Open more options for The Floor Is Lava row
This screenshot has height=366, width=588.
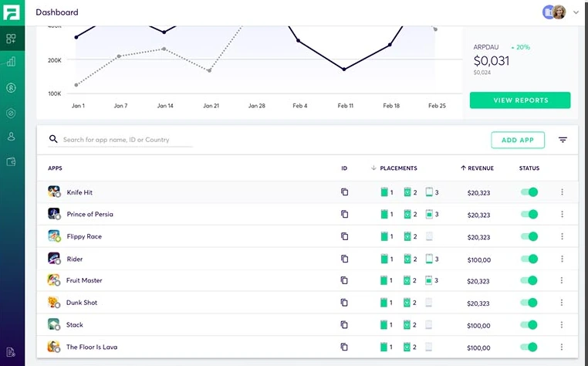(561, 347)
